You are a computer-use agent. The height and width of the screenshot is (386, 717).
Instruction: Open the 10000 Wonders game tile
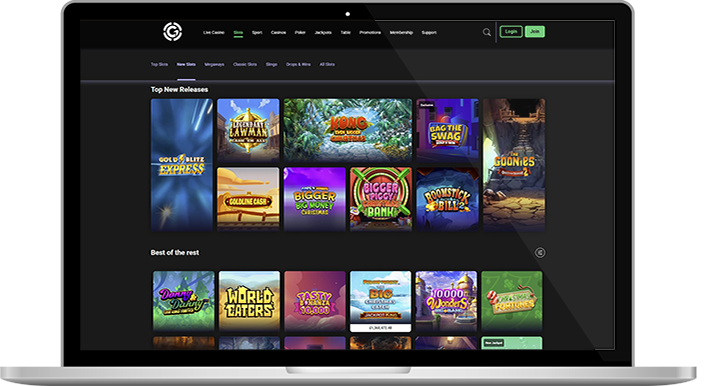click(446, 301)
